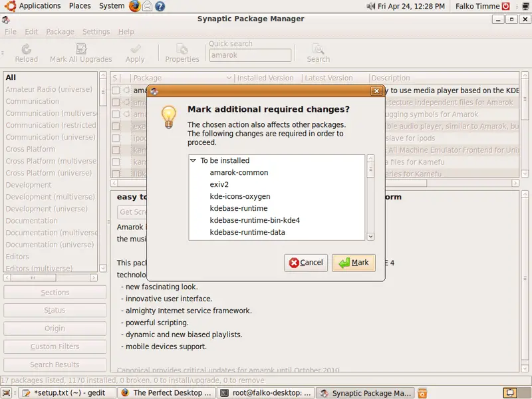
Task: Click the red power icon beside Falko Timme
Action: pos(506,6)
